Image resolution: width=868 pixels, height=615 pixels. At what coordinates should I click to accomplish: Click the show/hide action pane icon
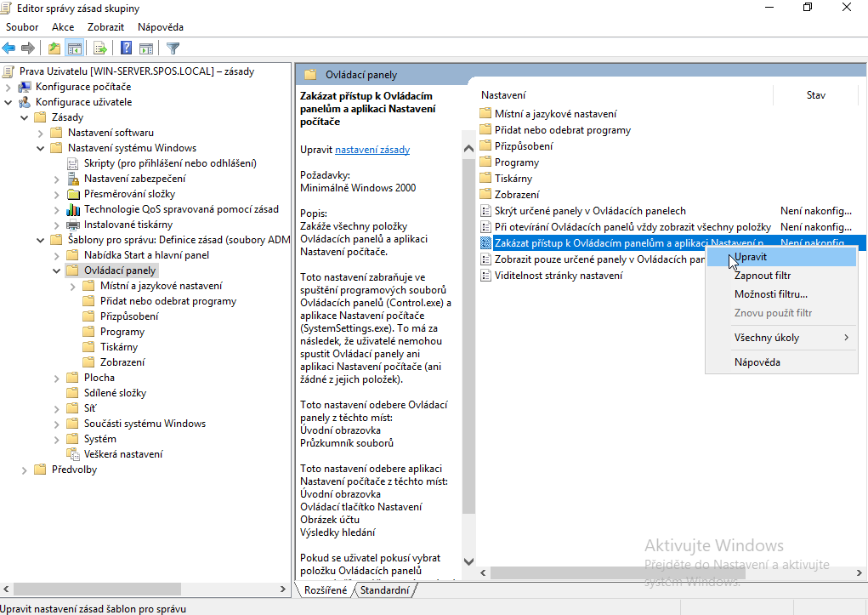click(146, 48)
